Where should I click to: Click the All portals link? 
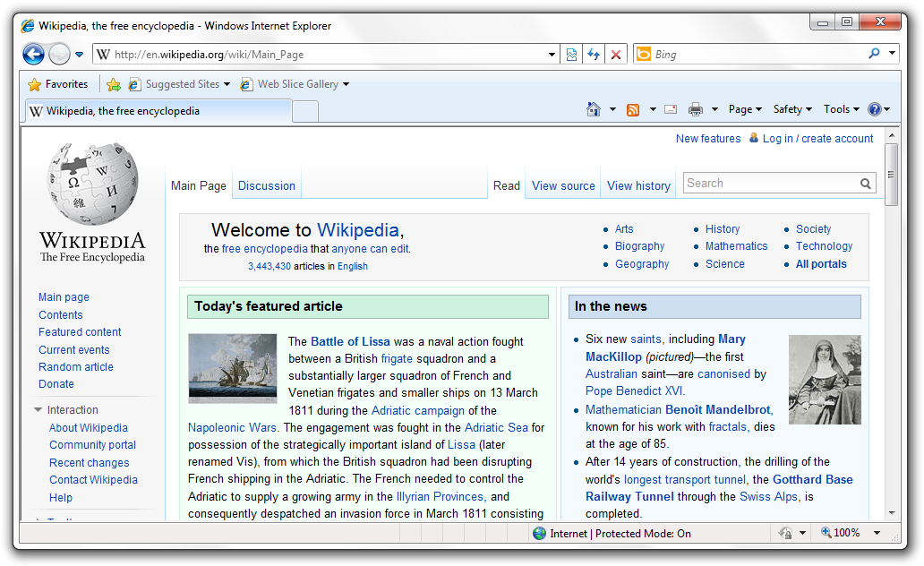[x=821, y=264]
